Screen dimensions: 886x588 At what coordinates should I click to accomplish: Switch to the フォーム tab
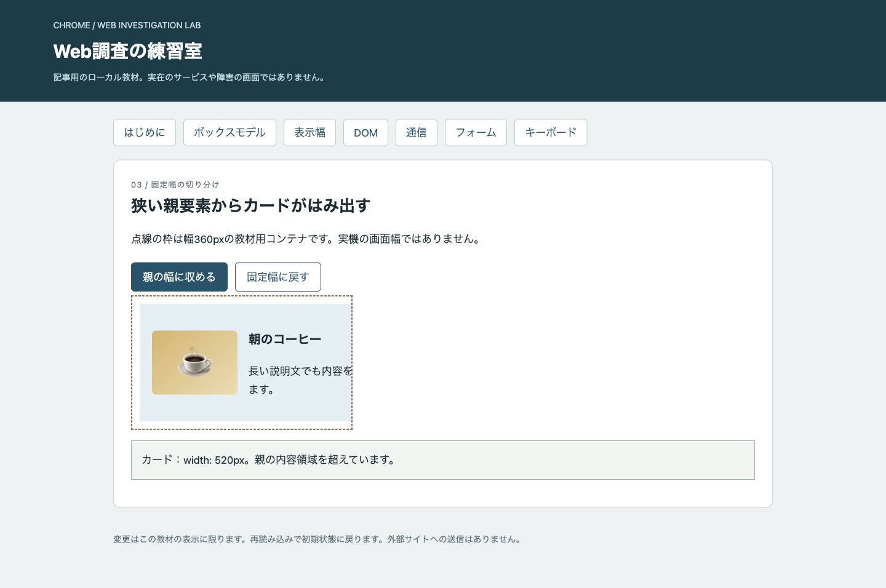[476, 132]
